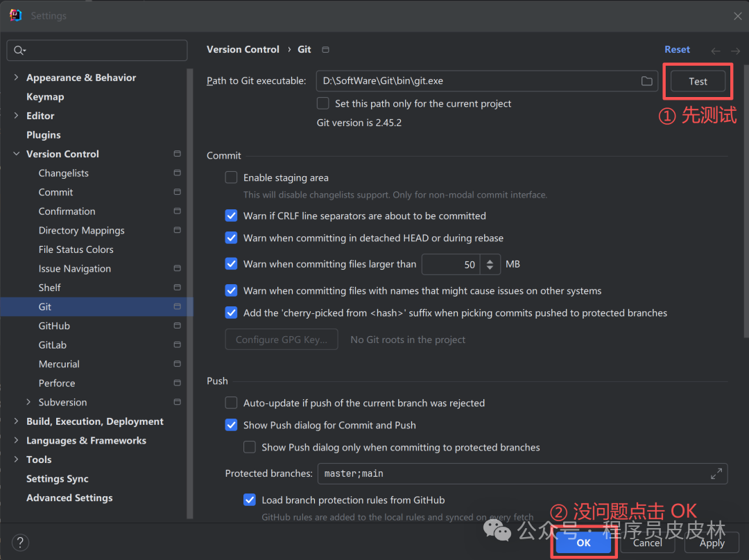Screen dimensions: 749x560
Task: Uncheck Load branch protection rules from GitHub
Action: [x=250, y=500]
